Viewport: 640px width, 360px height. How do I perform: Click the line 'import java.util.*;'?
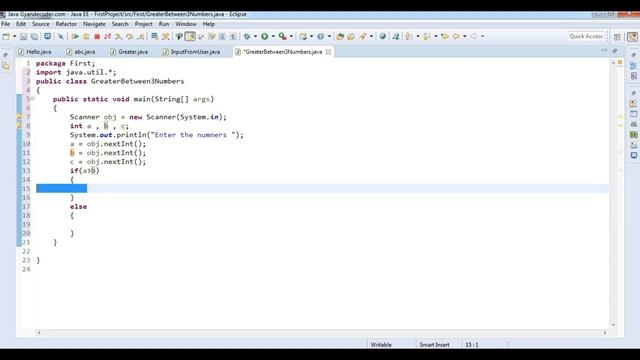click(x=76, y=72)
